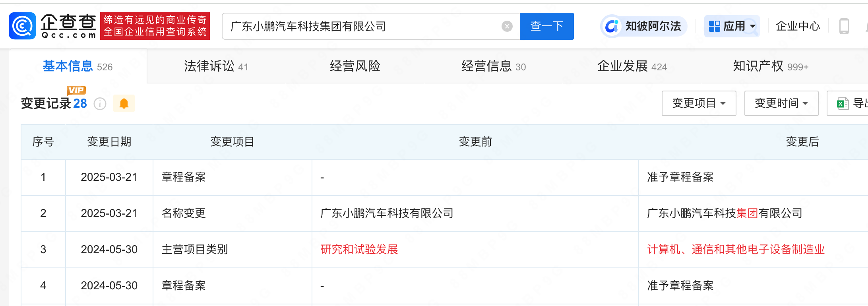868x306 pixels.
Task: Click the VIP badge above 变更记录
Action: pos(77,90)
